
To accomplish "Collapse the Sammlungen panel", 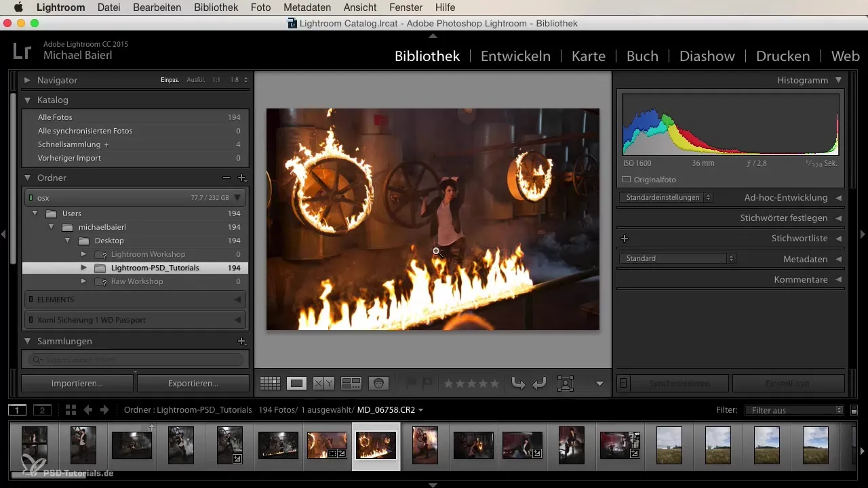I will point(28,341).
